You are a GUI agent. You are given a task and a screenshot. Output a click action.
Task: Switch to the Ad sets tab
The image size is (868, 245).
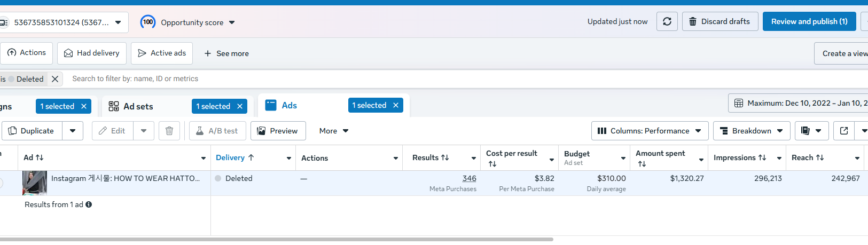pos(138,106)
